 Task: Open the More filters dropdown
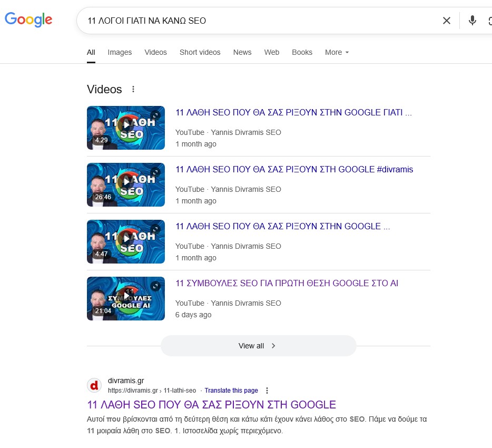pyautogui.click(x=337, y=52)
